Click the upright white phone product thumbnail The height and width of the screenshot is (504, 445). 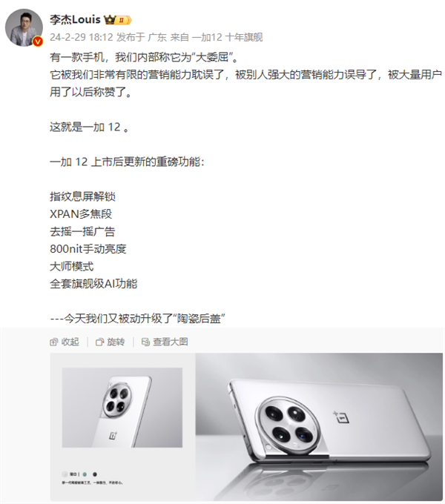[122, 408]
